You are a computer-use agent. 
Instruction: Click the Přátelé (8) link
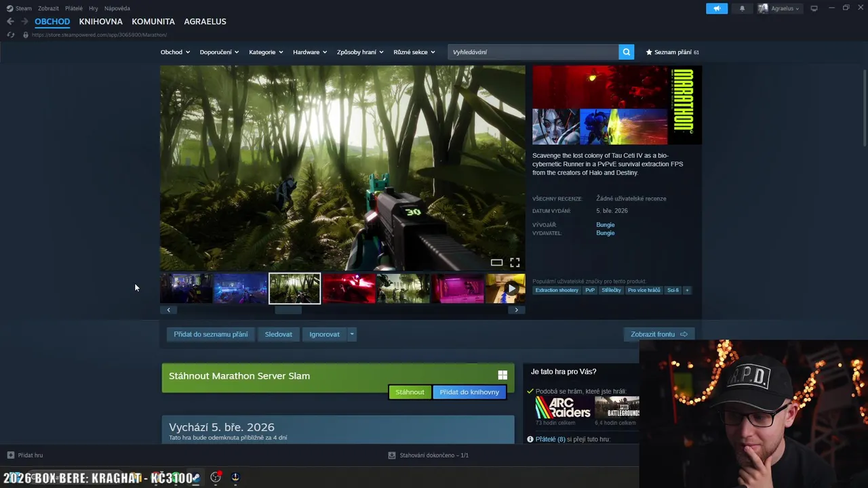[550, 439]
